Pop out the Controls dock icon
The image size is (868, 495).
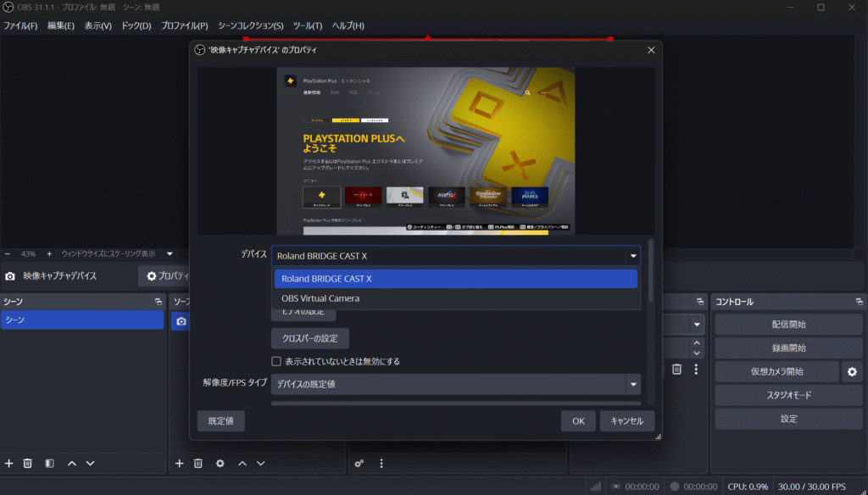point(859,302)
